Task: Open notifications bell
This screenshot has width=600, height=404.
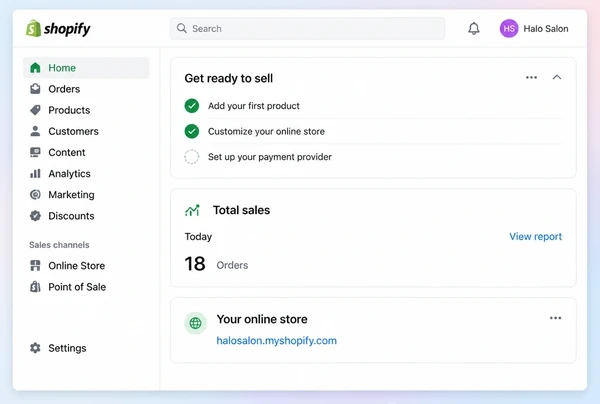Action: (474, 28)
